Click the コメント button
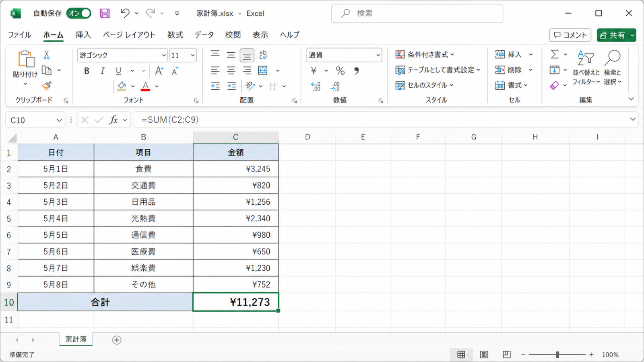The width and height of the screenshot is (644, 362). click(x=570, y=35)
